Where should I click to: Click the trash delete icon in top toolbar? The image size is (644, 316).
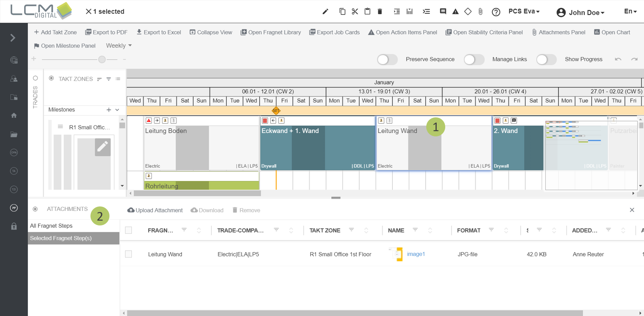(x=380, y=12)
